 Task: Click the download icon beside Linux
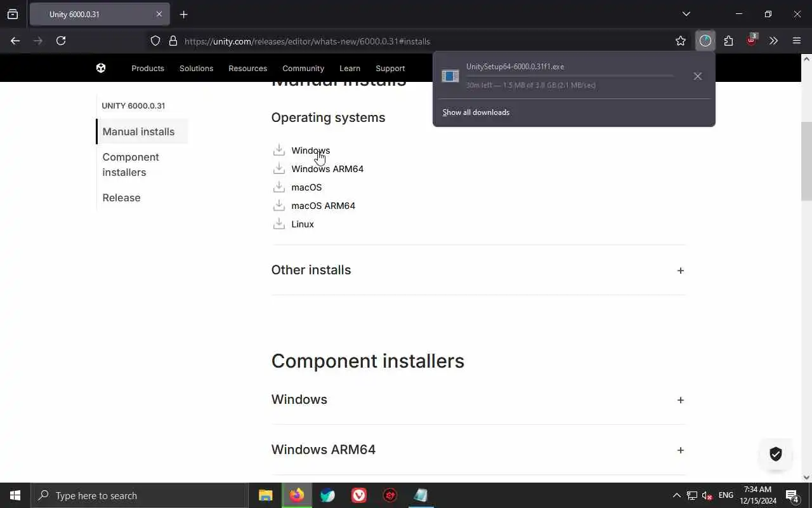278,224
